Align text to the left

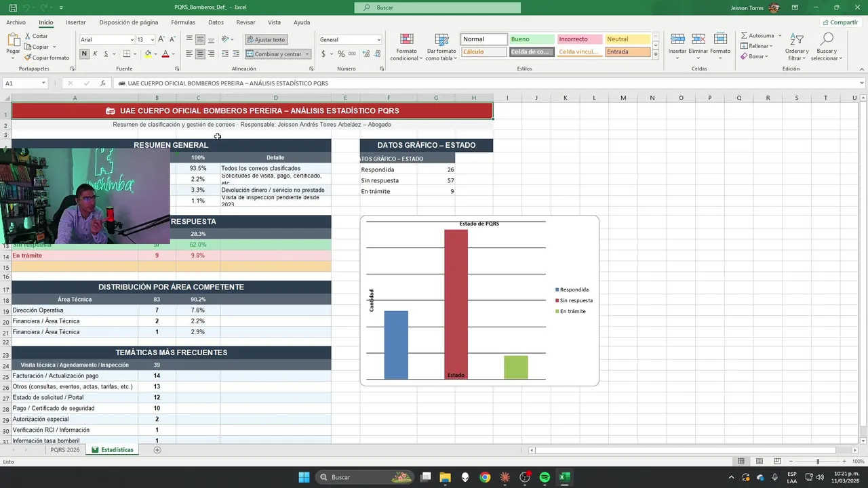(x=189, y=54)
